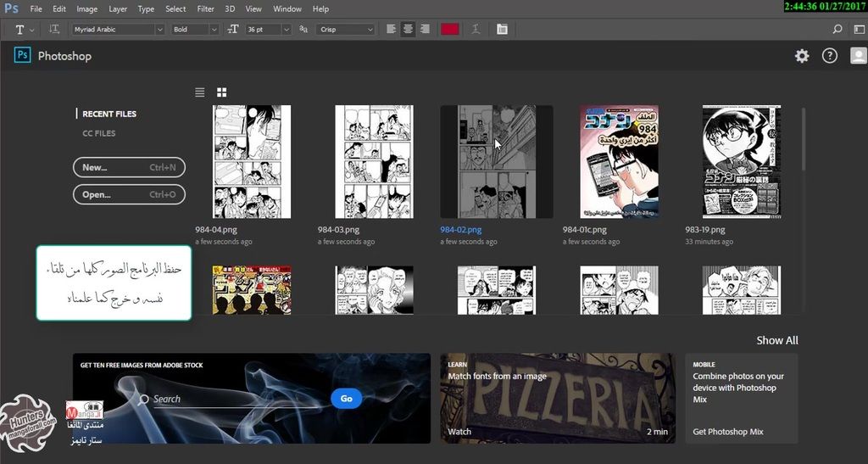Switch to list view
Viewport: 868px width, 464px height.
(200, 92)
